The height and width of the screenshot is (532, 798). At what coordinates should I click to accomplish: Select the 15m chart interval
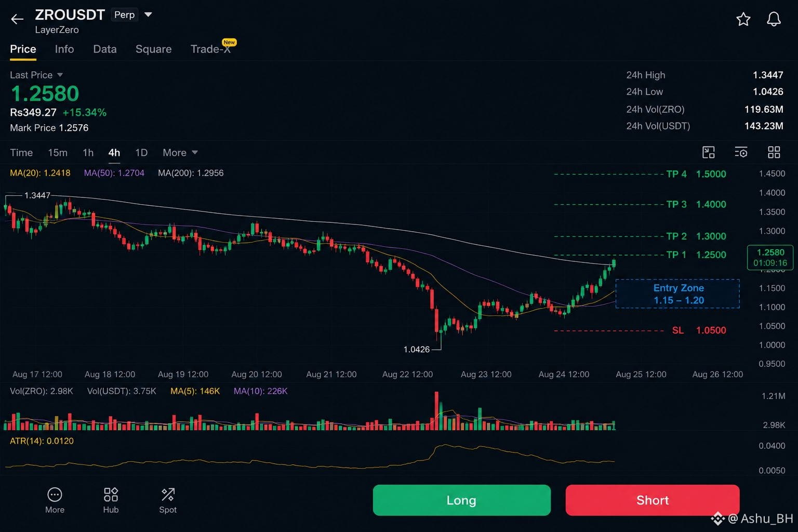click(58, 153)
